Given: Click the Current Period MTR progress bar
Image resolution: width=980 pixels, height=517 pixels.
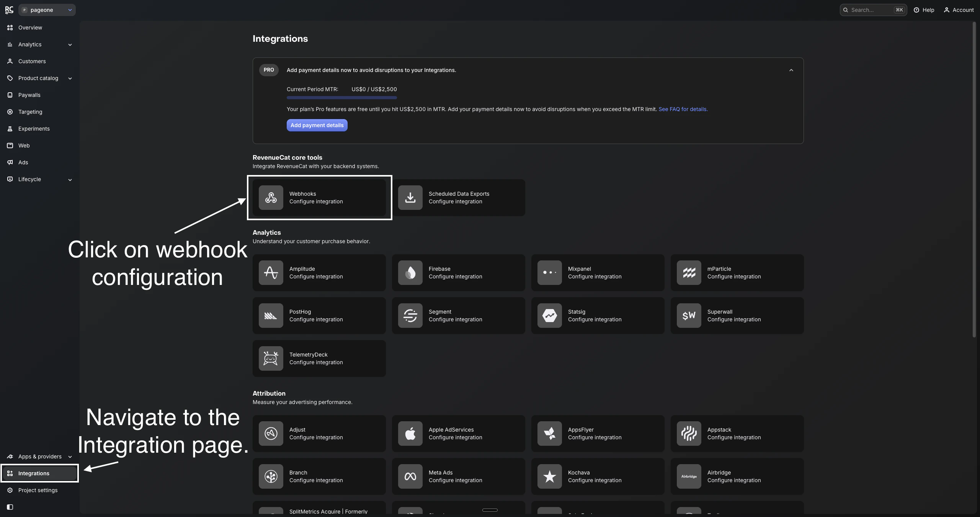Looking at the screenshot, I should [341, 98].
